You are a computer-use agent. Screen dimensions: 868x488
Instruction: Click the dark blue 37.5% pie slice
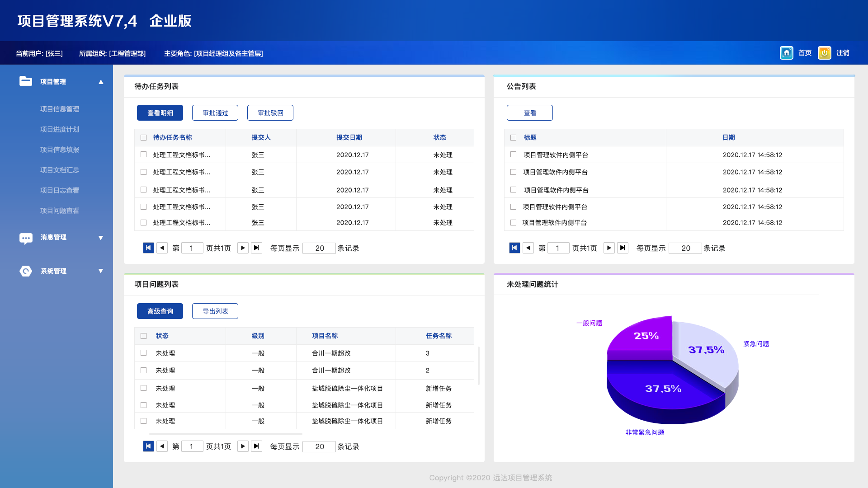coord(662,389)
